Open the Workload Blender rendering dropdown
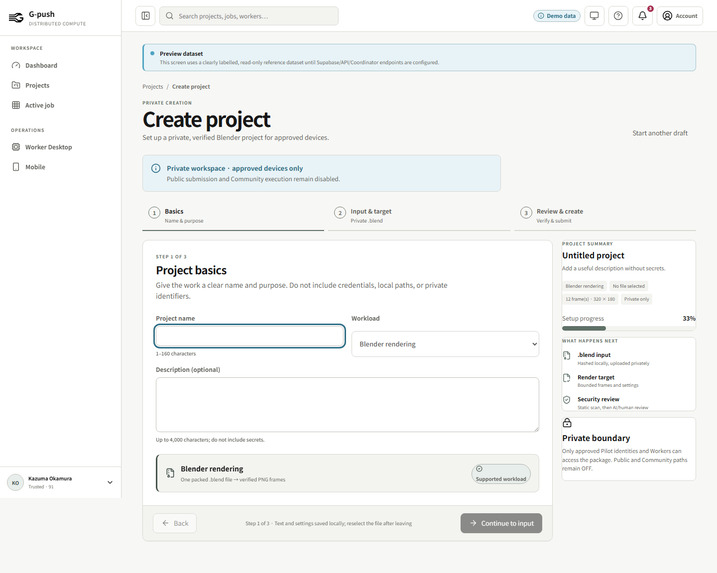 point(445,344)
